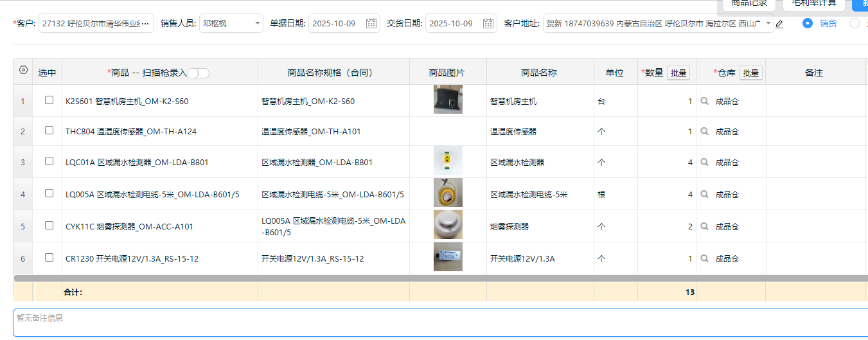The image size is (868, 340).
Task: Click the warehouse search icon in row 5
Action: point(705,227)
